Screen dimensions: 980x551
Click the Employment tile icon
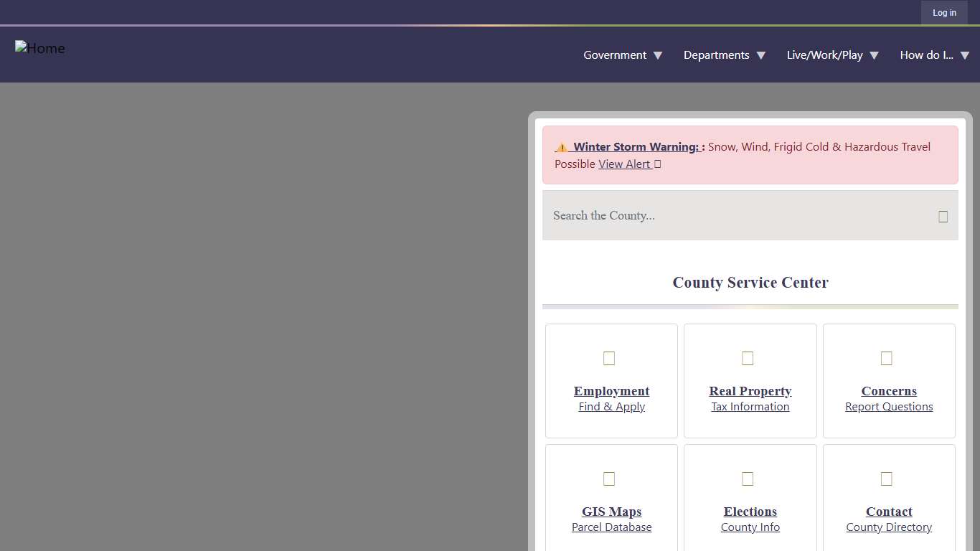click(609, 358)
